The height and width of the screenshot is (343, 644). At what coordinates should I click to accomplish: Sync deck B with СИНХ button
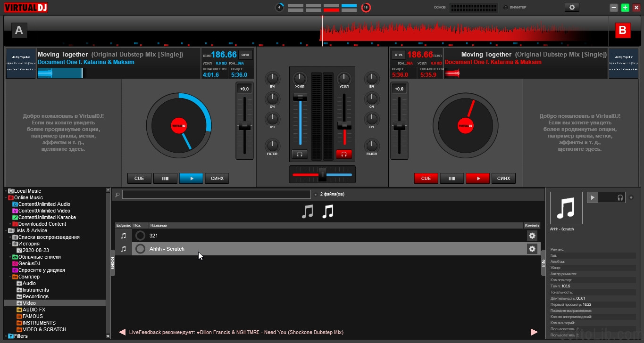(504, 179)
